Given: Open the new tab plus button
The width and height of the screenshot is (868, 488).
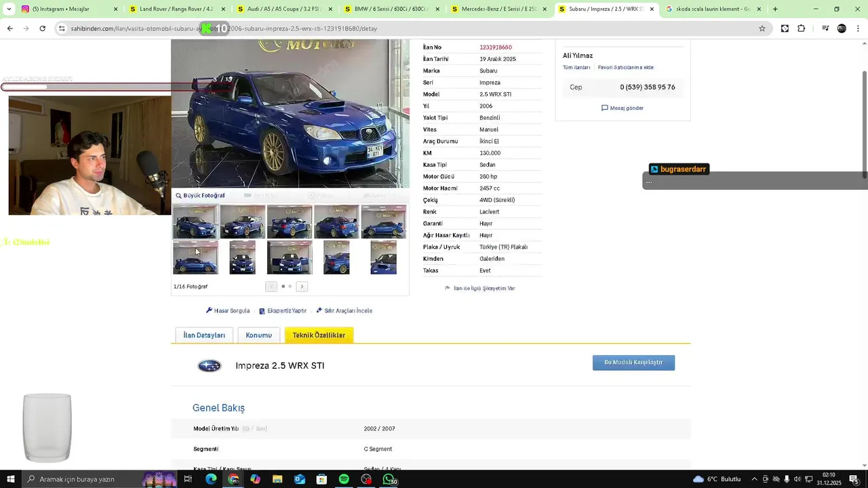Looking at the screenshot, I should tap(775, 9).
